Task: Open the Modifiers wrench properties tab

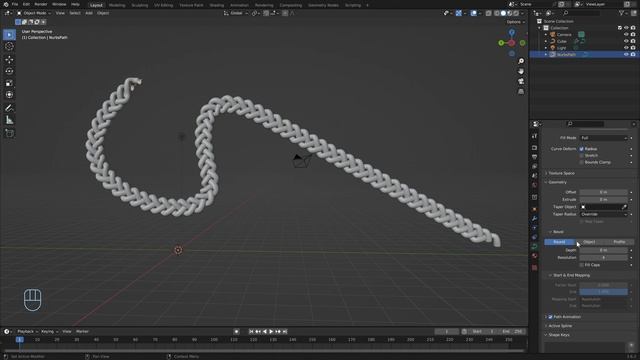Action: (x=534, y=219)
